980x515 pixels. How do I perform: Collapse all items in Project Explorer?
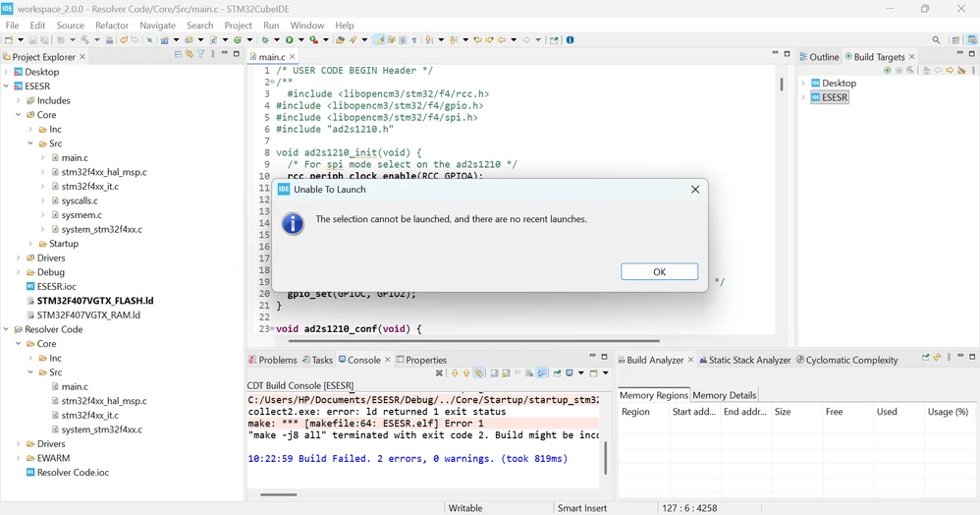178,54
